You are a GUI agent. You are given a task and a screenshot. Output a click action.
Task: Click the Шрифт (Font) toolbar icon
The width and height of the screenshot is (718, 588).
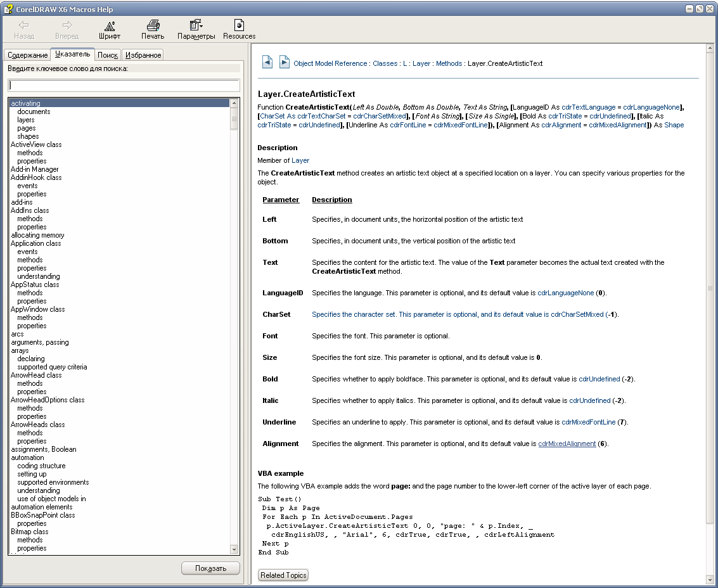pos(110,26)
